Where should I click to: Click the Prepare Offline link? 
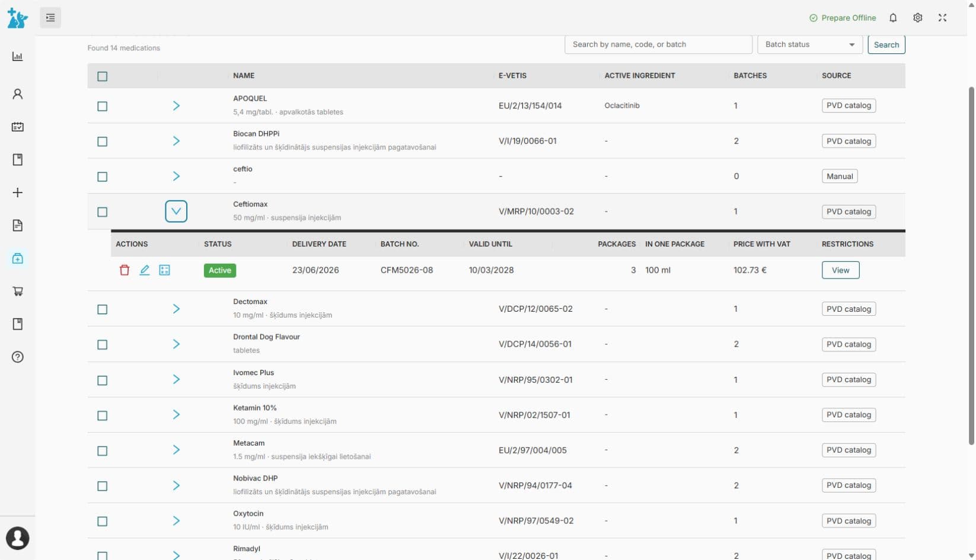tap(843, 18)
